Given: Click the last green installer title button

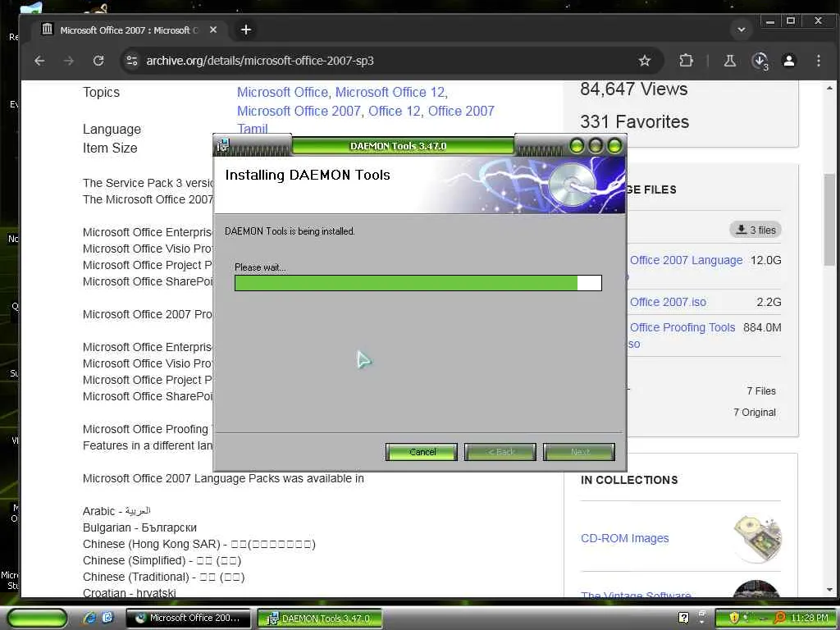Looking at the screenshot, I should pos(614,145).
